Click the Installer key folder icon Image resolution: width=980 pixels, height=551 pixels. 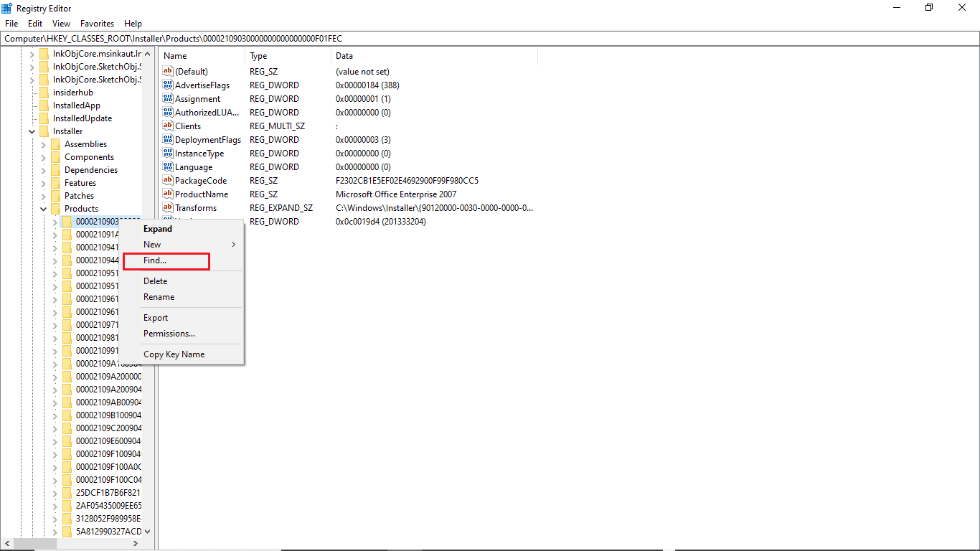44,131
